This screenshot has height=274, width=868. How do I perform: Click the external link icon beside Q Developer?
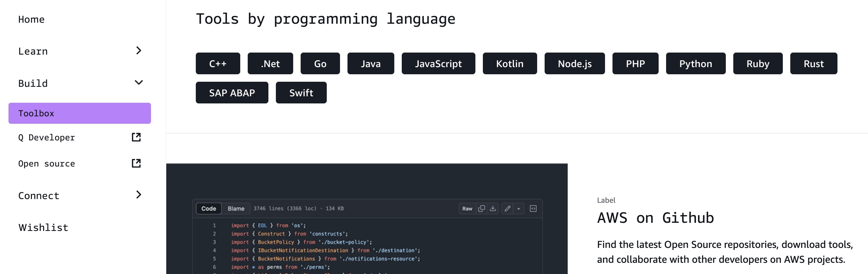136,137
